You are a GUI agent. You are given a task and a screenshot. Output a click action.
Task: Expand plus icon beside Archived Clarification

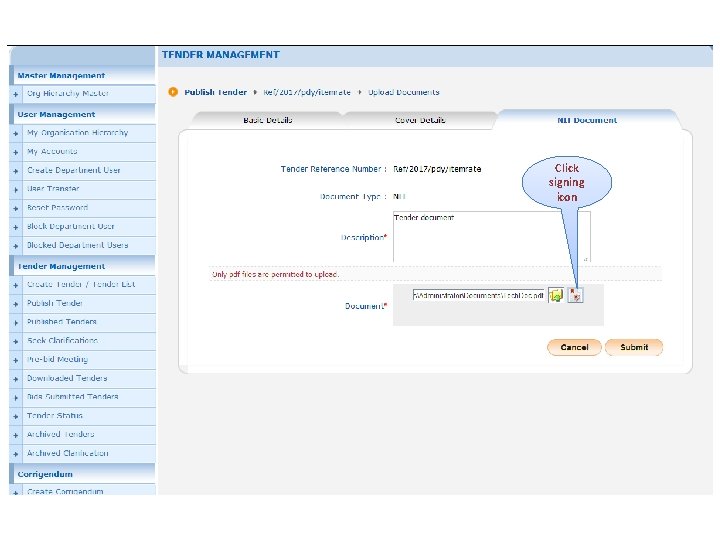pos(16,454)
